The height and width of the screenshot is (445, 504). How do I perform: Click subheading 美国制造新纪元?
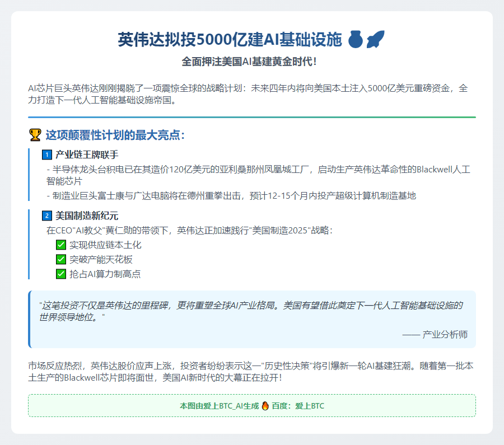[87, 216]
